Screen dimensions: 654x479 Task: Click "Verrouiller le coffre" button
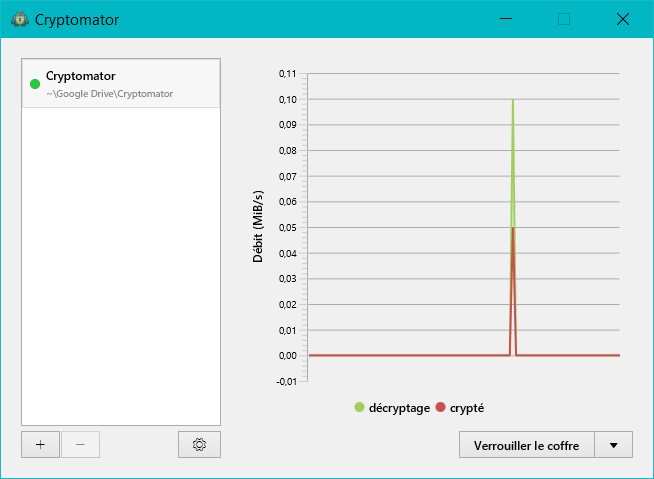pos(526,445)
